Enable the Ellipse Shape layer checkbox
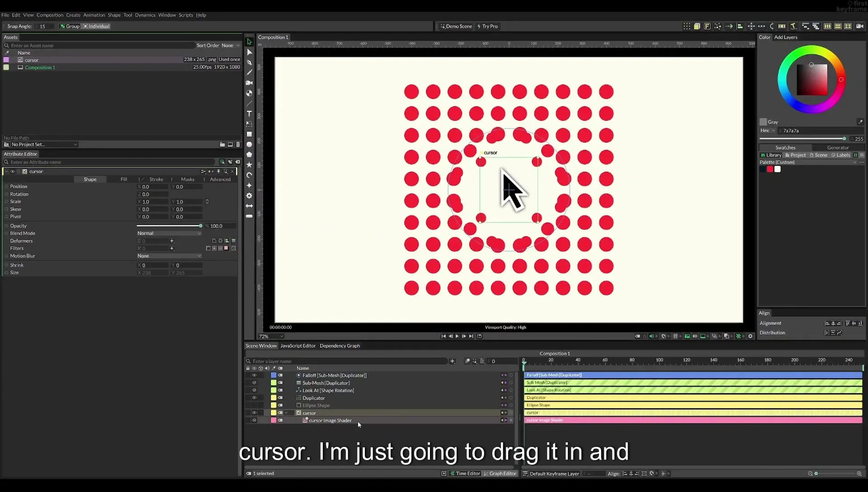The height and width of the screenshot is (492, 868). 254,405
